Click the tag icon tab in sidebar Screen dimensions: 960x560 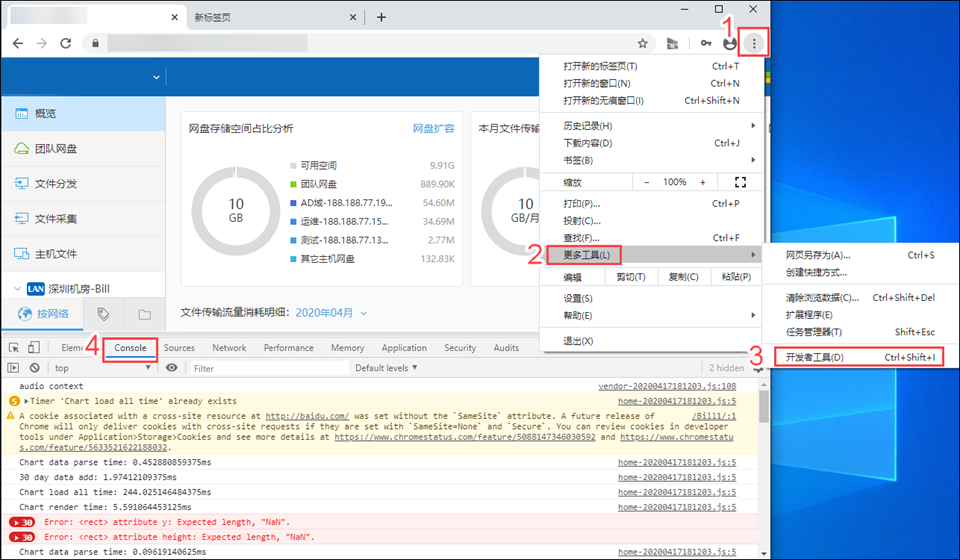pos(103,314)
